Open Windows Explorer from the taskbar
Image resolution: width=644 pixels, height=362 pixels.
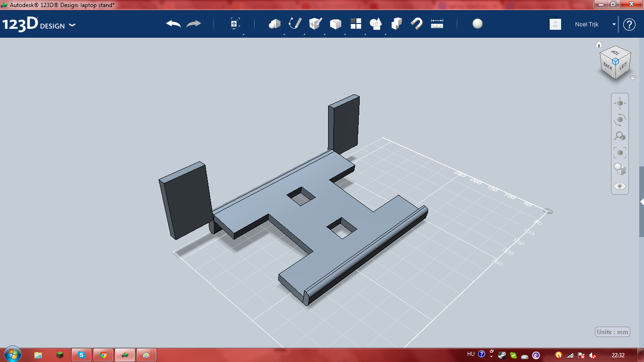[38, 355]
